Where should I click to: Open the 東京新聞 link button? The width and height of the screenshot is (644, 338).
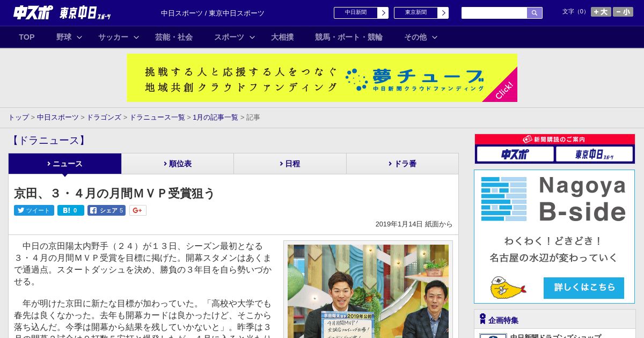click(416, 13)
